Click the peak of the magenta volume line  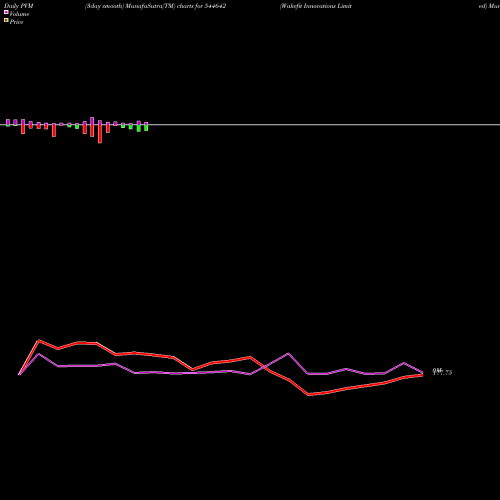pyautogui.click(x=288, y=353)
